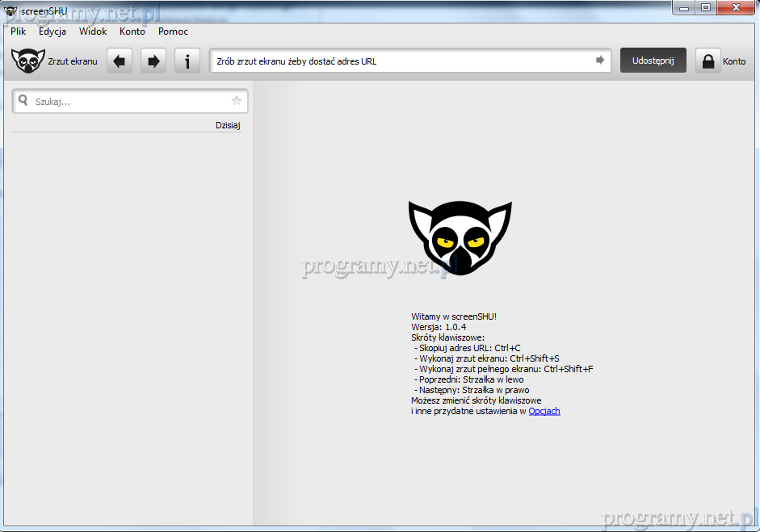
Task: Open the Edycja menu
Action: pyautogui.click(x=52, y=31)
